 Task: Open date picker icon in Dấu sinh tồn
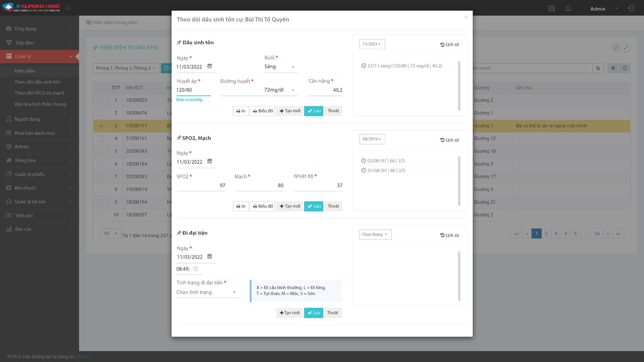[x=210, y=66]
